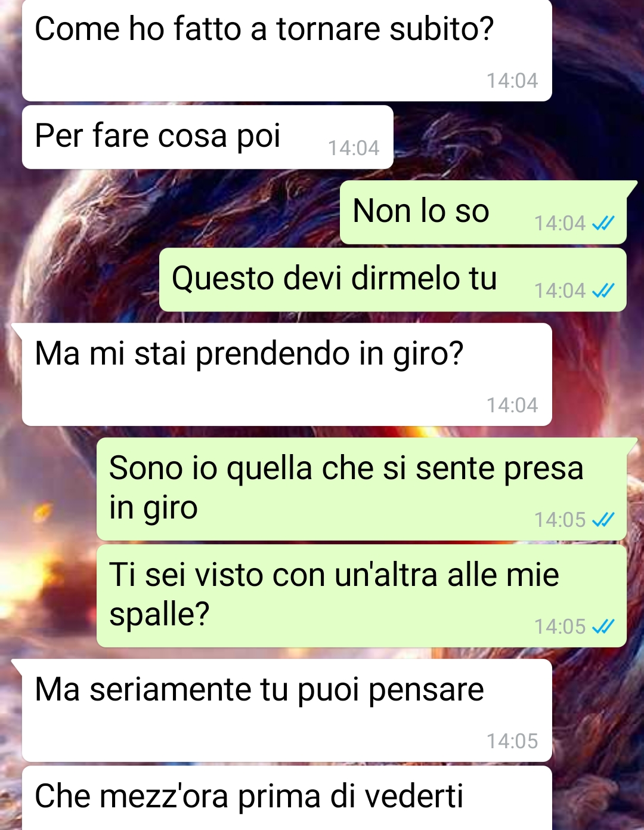
Task: Tap the 'Come ho fatto a tornare subito?' message
Action: point(287,50)
